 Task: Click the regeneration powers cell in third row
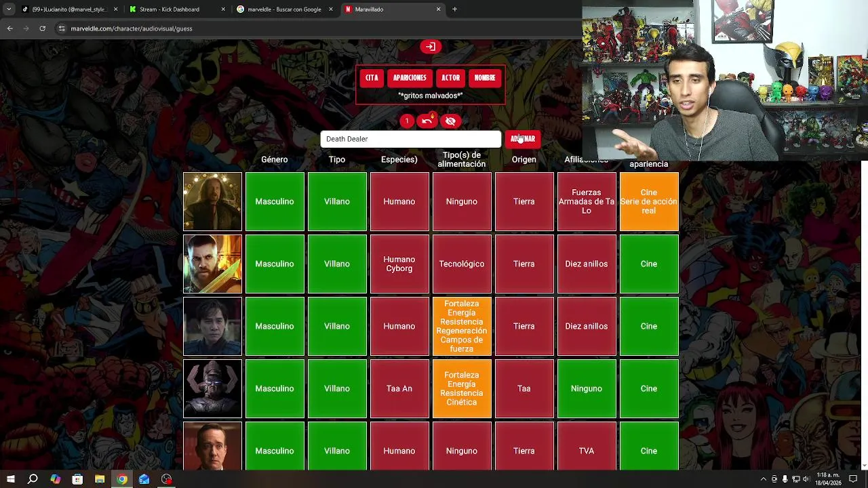click(x=462, y=326)
